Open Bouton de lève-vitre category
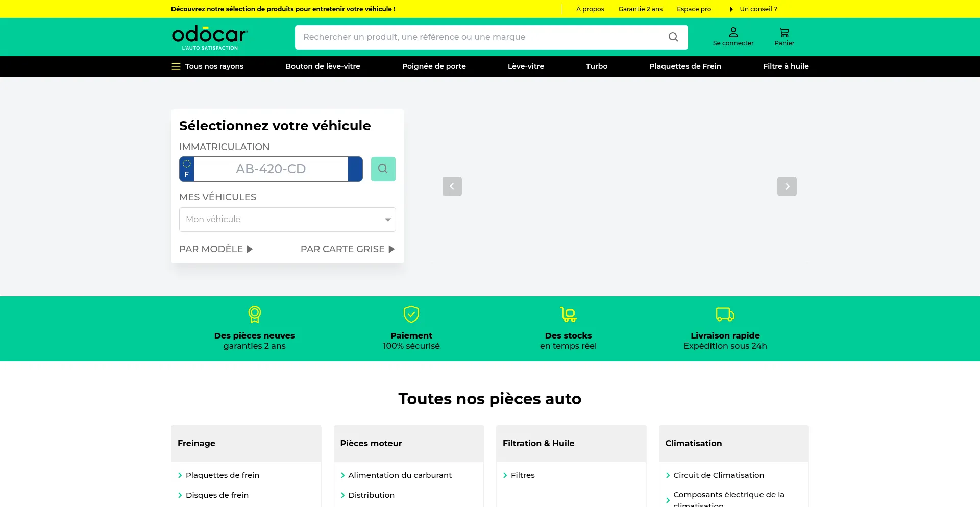980x507 pixels. click(x=323, y=66)
